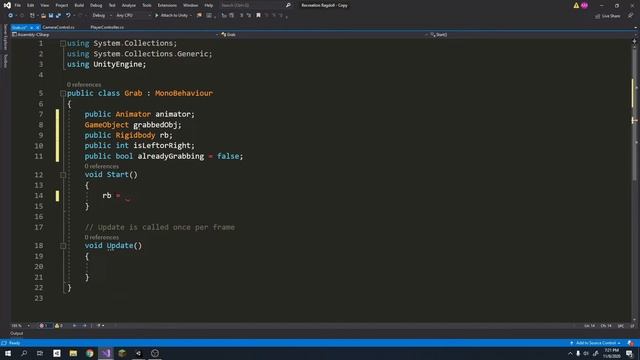Open the Assembly-CSharp project dropdown
Image resolution: width=640 pixels, height=360 pixels.
tap(115, 35)
